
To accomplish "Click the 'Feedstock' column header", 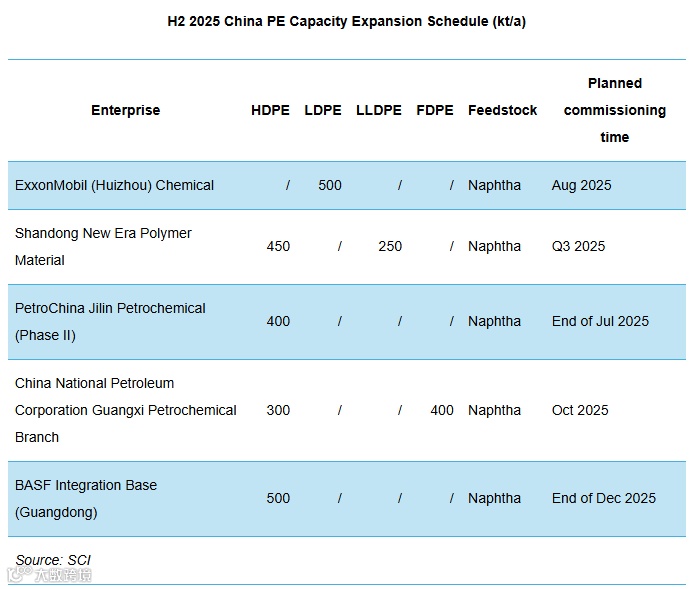I will (503, 110).
